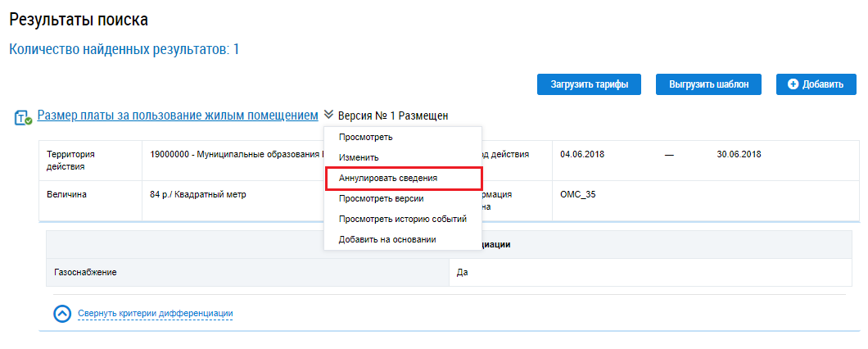This screenshot has height=349, width=868.
Task: Click the tariff document icon with green checkmark
Action: [x=23, y=118]
